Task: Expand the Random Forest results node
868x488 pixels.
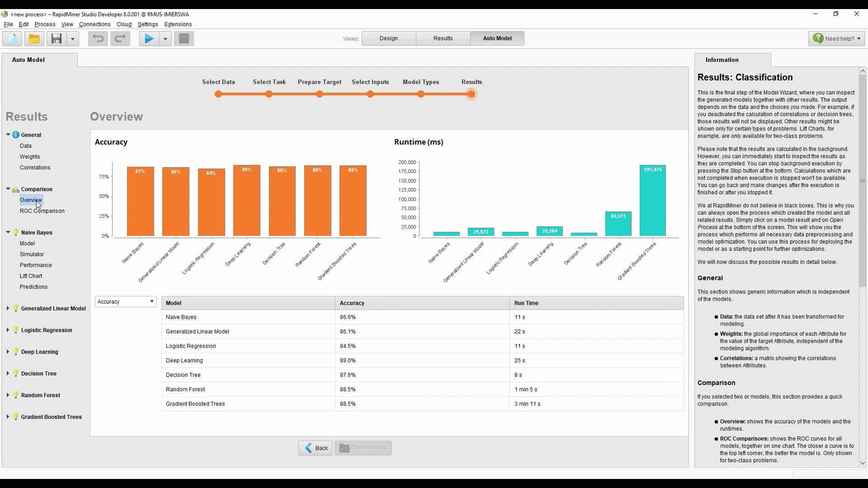Action: click(8, 395)
